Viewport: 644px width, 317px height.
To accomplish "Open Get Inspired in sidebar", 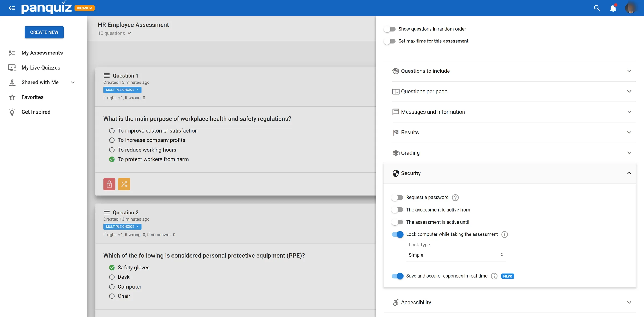I will coord(36,112).
